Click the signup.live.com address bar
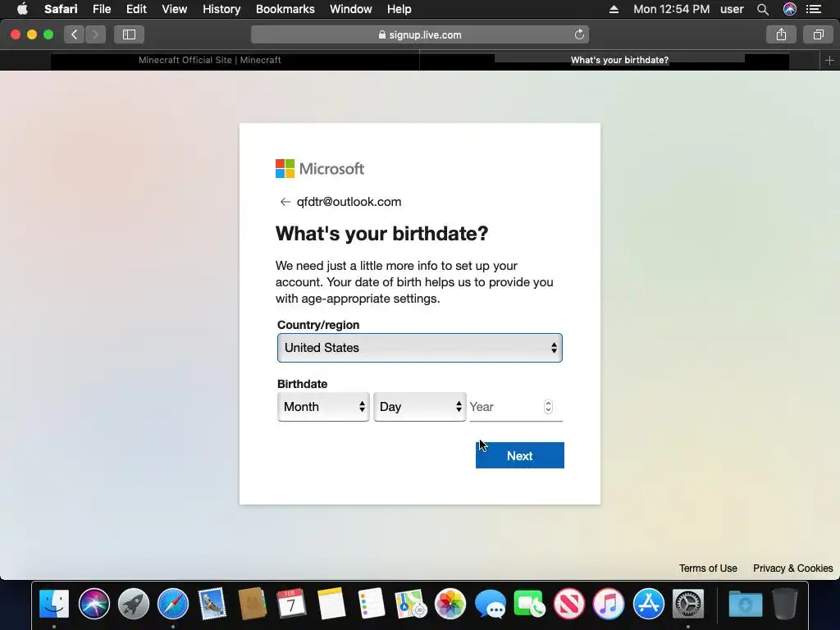Image resolution: width=840 pixels, height=630 pixels. pos(419,34)
